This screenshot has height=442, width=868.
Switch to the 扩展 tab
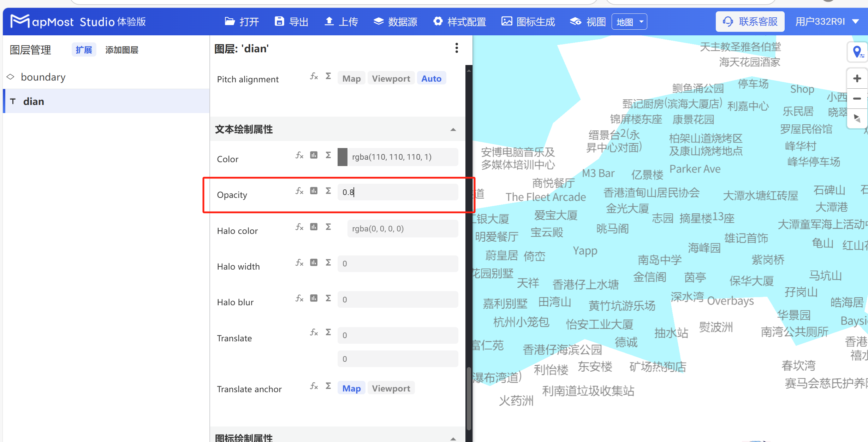[84, 49]
